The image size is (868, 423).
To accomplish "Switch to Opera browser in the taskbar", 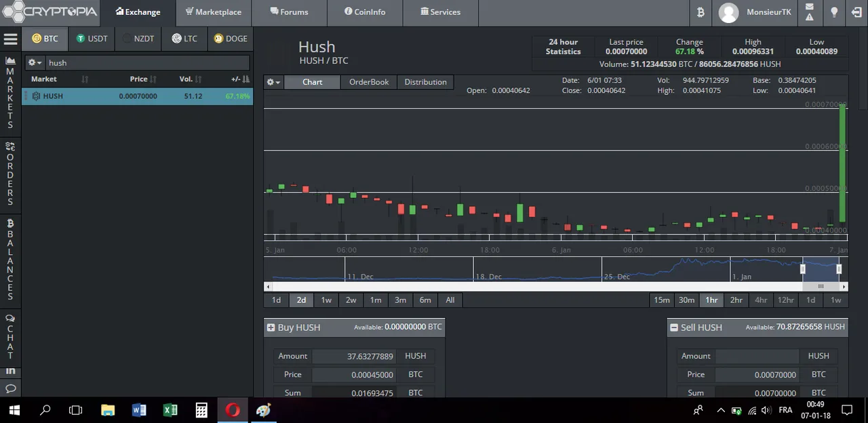I will point(233,410).
